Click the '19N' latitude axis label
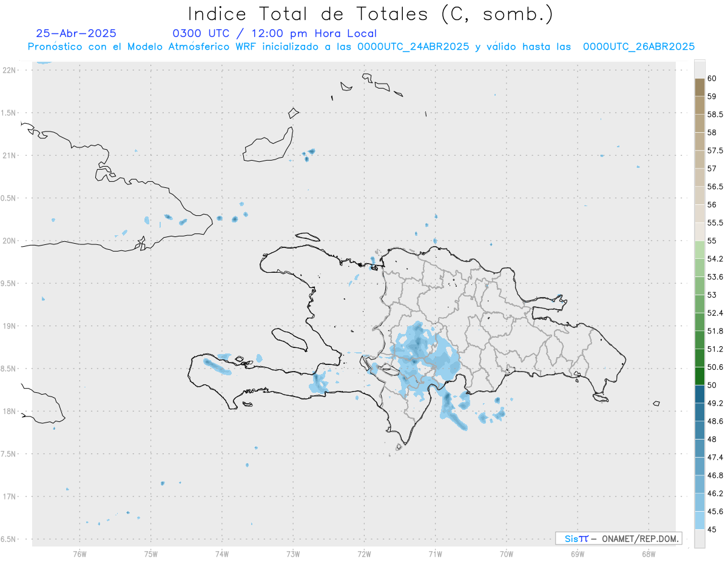The width and height of the screenshot is (728, 562). click(x=10, y=326)
